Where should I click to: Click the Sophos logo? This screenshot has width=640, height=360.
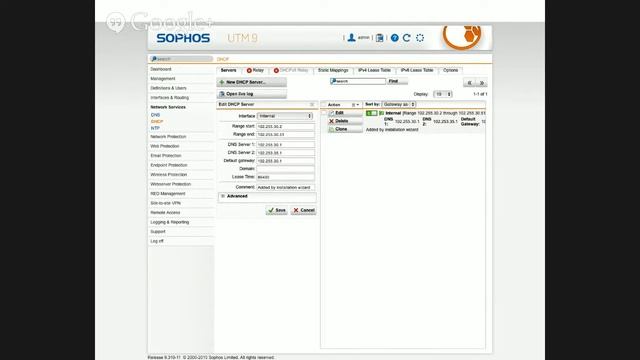click(183, 38)
